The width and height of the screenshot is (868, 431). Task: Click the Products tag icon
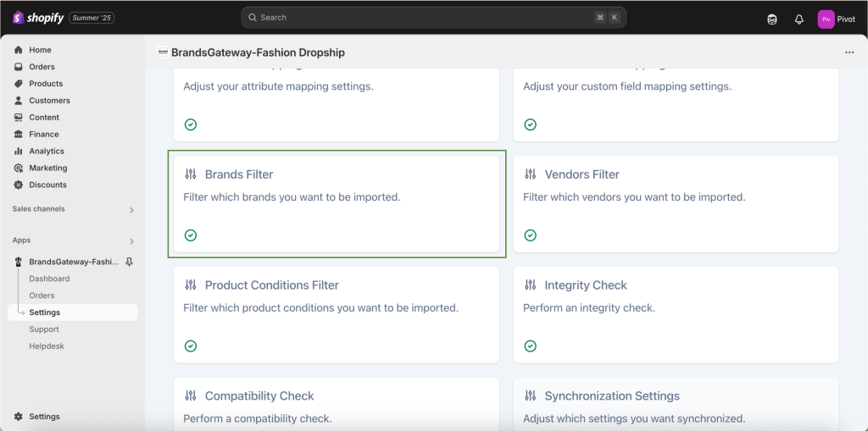pos(19,84)
